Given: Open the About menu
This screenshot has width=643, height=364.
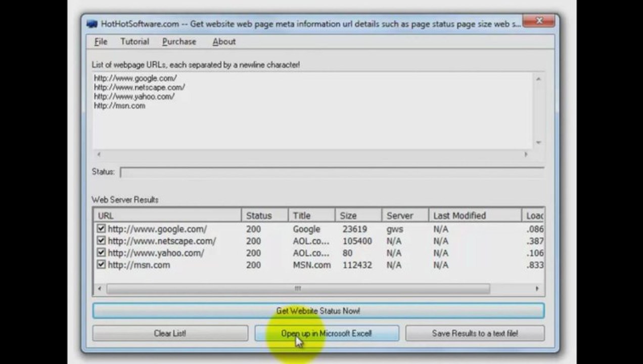Looking at the screenshot, I should [x=224, y=41].
